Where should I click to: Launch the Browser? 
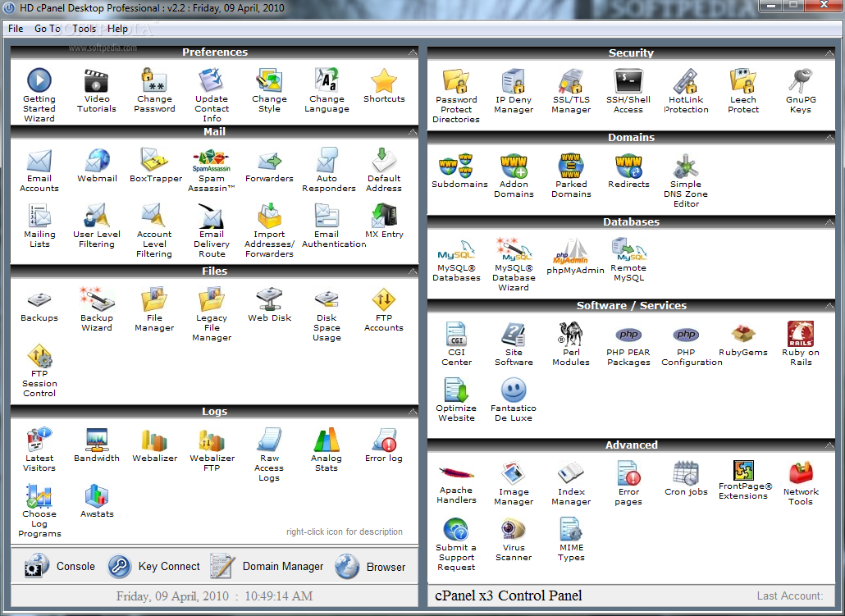(x=370, y=567)
